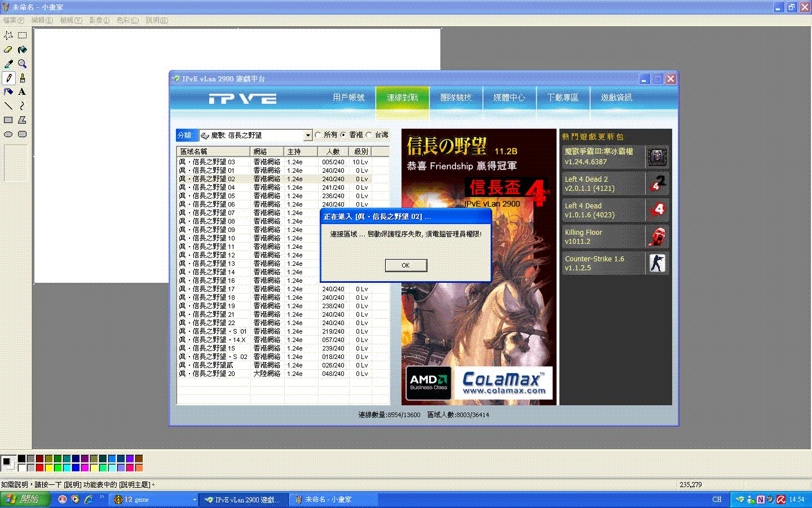Go to the 下載專區 tab

point(563,98)
